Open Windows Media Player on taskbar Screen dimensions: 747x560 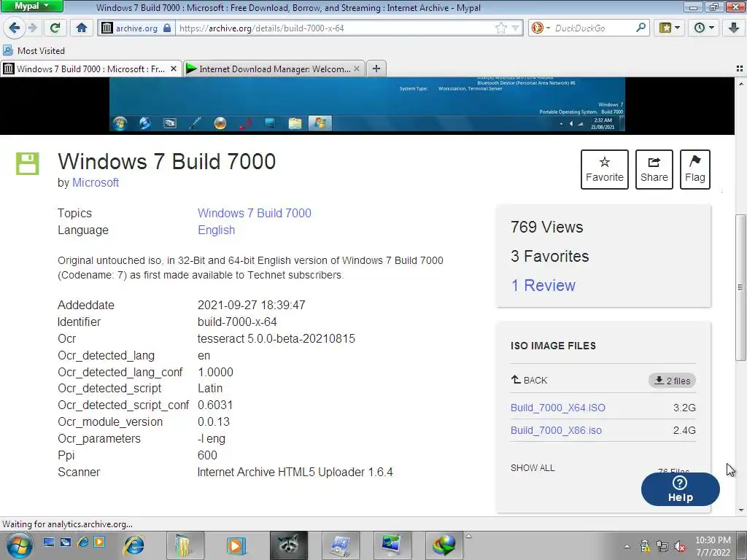236,545
